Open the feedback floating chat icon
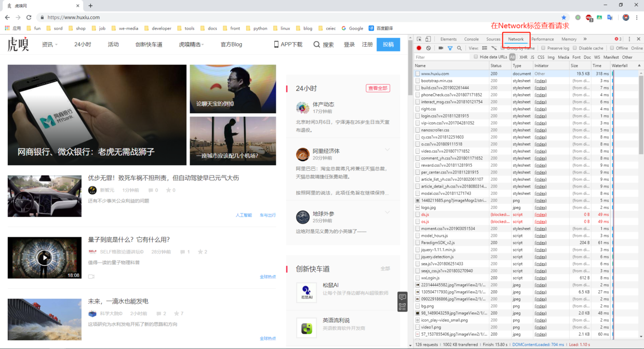Image resolution: width=644 pixels, height=349 pixels. 403,297
